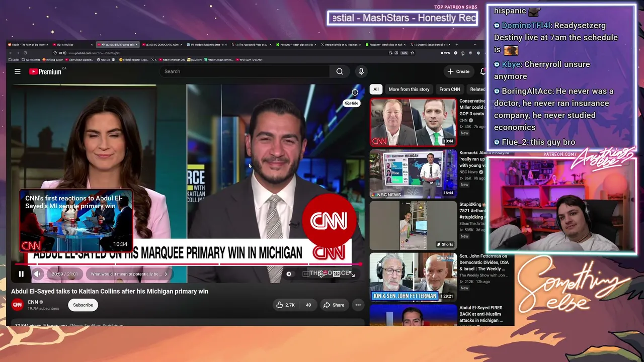Open the CNN channel avatar
644x362 pixels.
point(18,305)
